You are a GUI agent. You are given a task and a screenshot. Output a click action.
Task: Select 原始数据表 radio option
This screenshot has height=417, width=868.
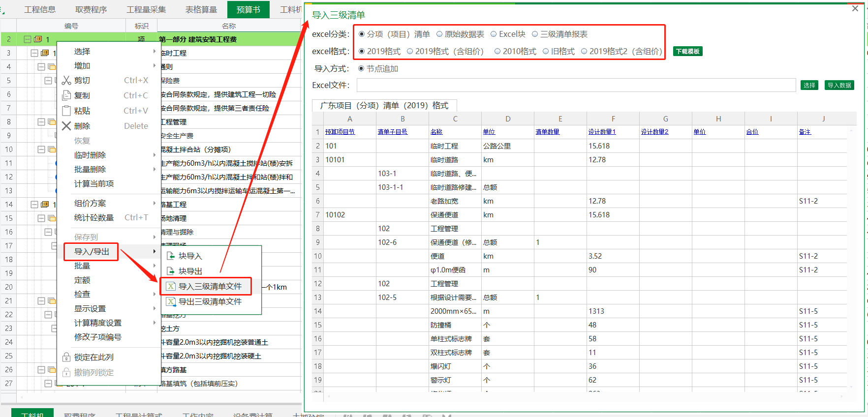click(439, 34)
